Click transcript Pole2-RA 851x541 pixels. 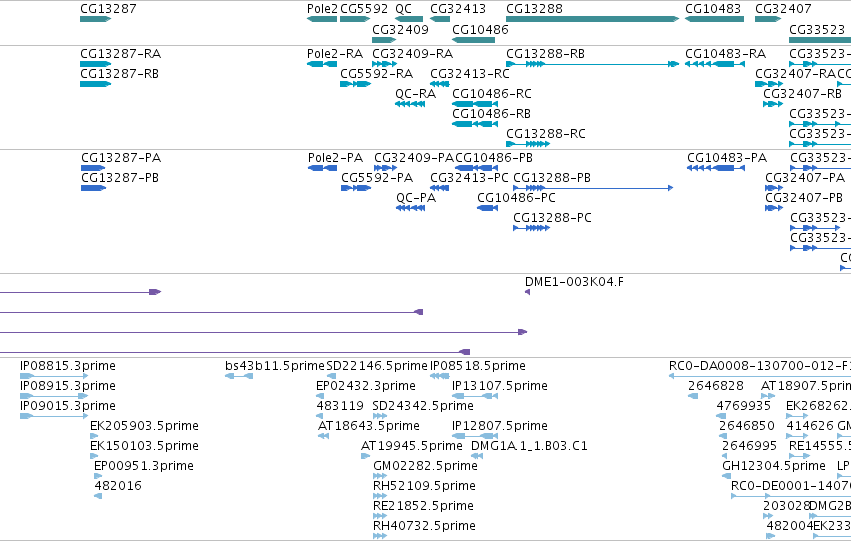[322, 64]
